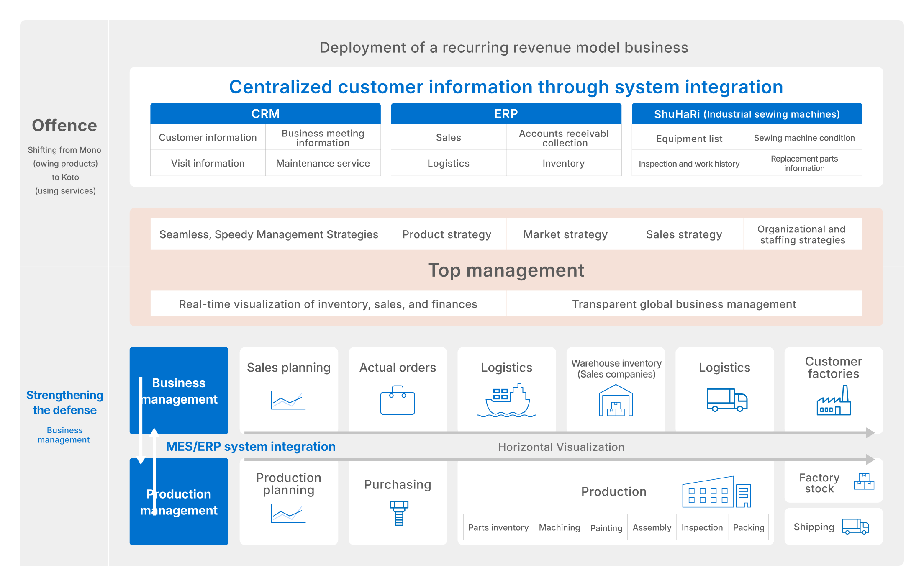Click the Factory stock label
This screenshot has height=586, width=924.
(x=819, y=483)
